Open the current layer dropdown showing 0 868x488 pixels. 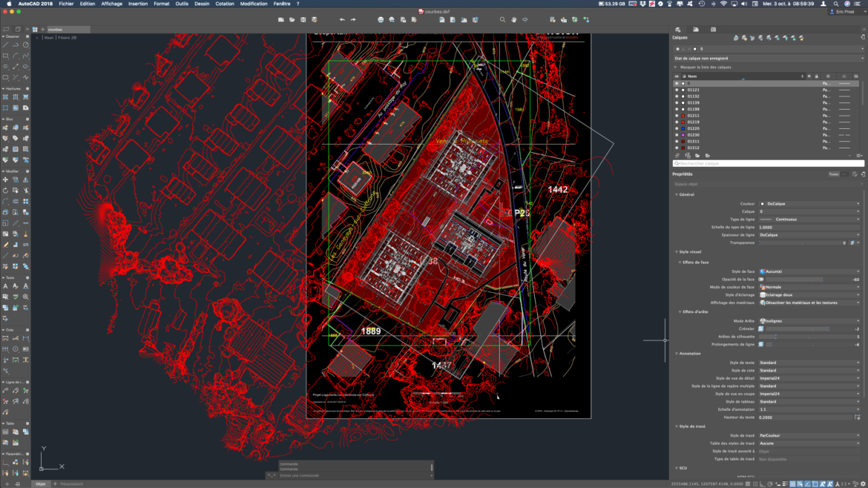coord(769,49)
